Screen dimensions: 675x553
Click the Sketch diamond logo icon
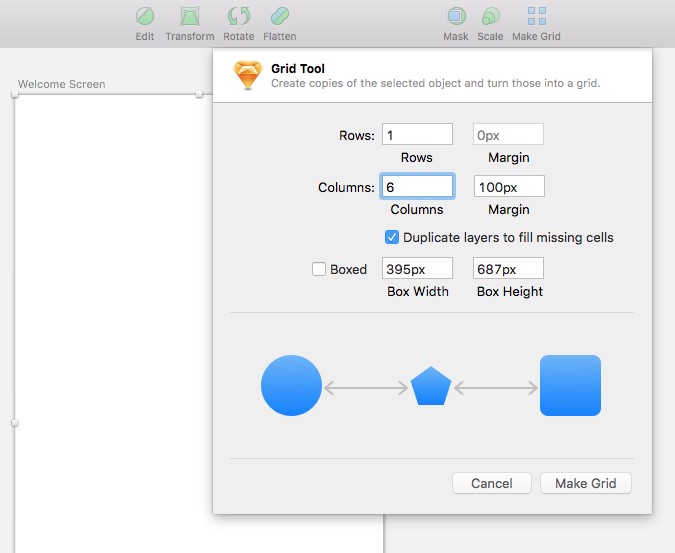(247, 76)
